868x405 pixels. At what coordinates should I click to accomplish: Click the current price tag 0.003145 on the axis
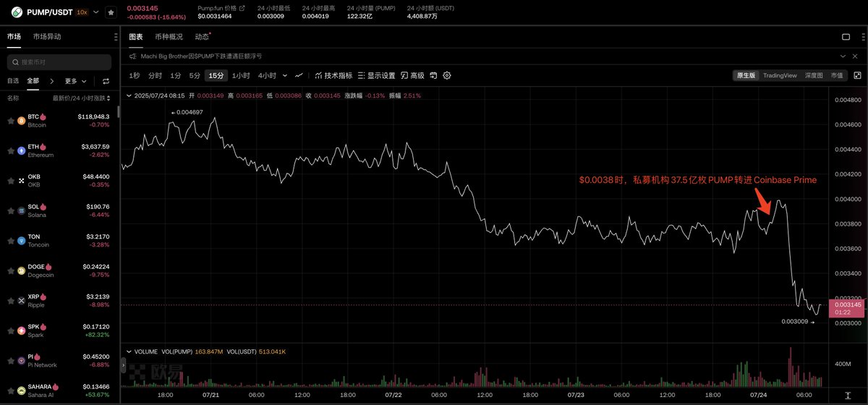[848, 308]
